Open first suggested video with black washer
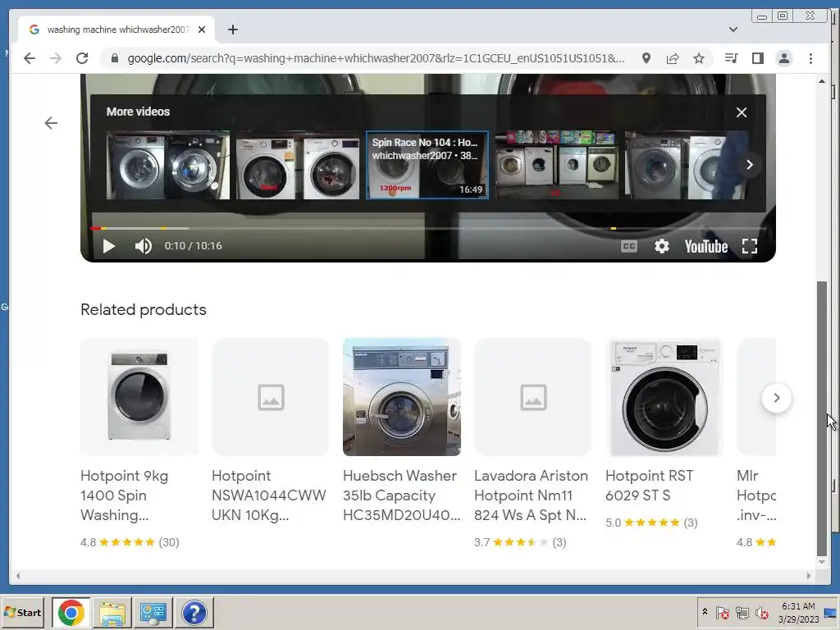The height and width of the screenshot is (630, 840). click(x=168, y=165)
